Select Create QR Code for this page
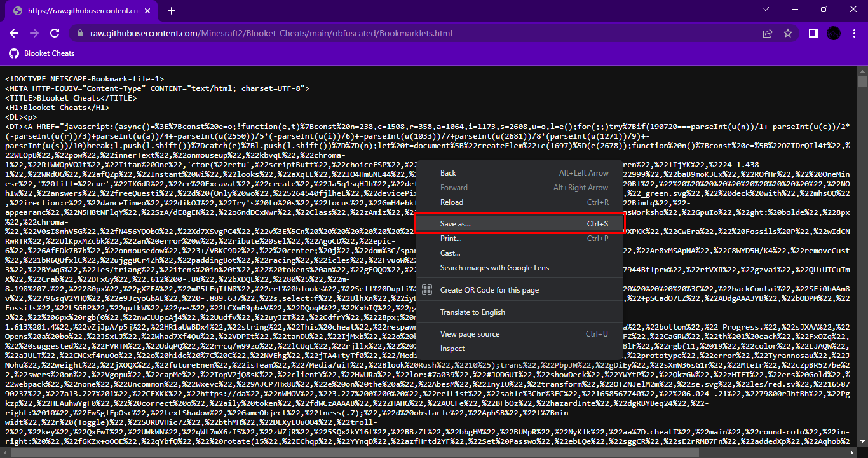 pos(519,290)
